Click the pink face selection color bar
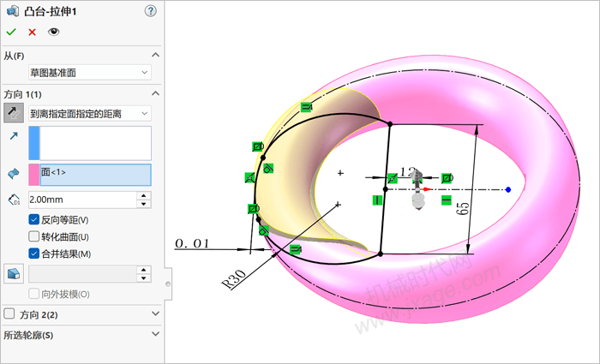600x364 pixels. [x=34, y=175]
